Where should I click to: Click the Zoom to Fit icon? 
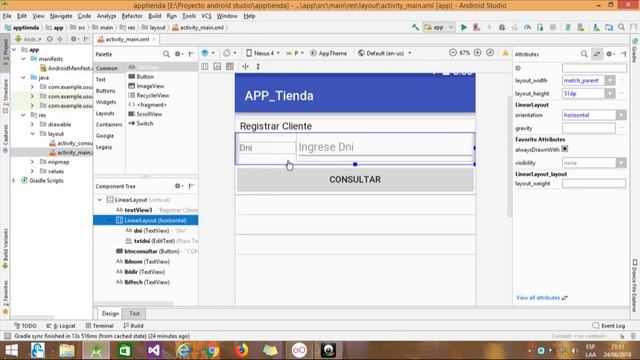click(x=490, y=53)
